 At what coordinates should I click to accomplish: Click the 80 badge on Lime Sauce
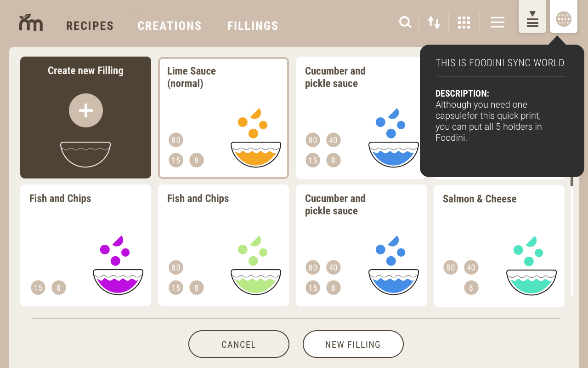[175, 140]
